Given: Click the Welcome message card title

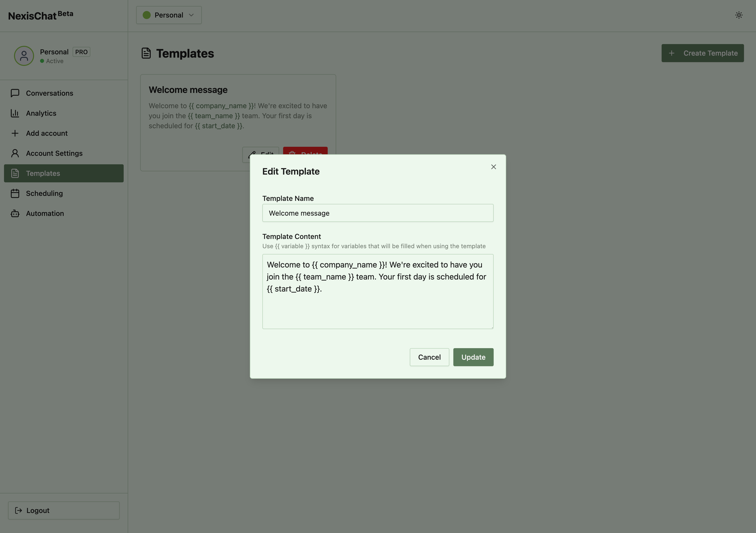Looking at the screenshot, I should point(188,90).
